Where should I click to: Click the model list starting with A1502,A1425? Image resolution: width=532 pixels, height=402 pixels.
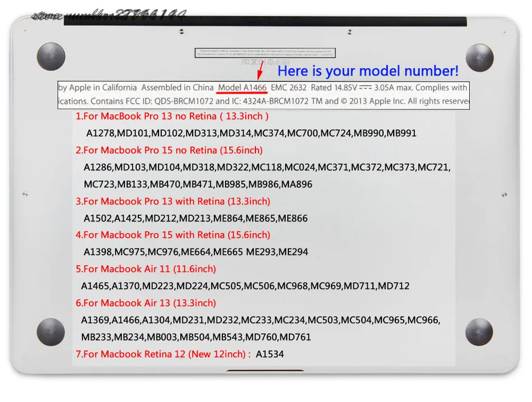pyautogui.click(x=195, y=218)
